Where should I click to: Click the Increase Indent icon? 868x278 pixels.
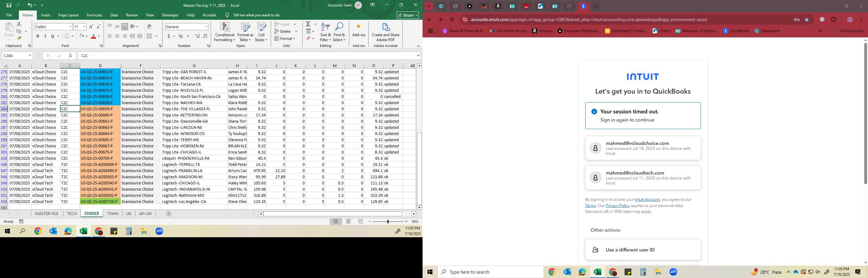point(140,36)
